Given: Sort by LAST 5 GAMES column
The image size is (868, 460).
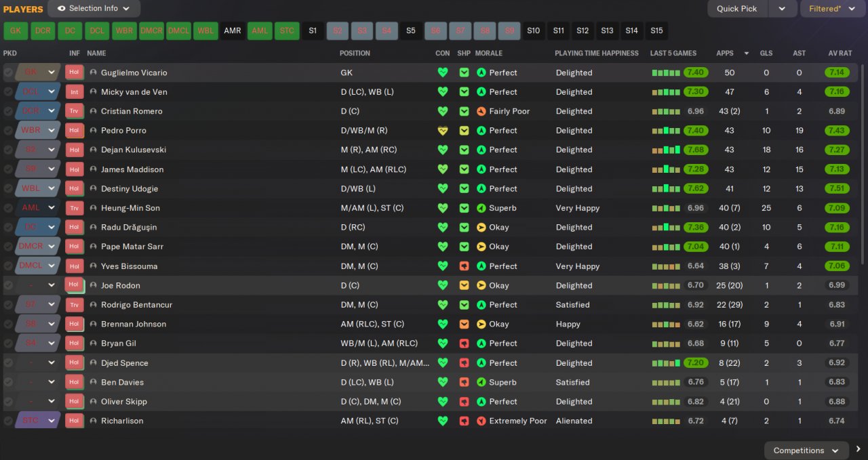Looking at the screenshot, I should (x=673, y=53).
